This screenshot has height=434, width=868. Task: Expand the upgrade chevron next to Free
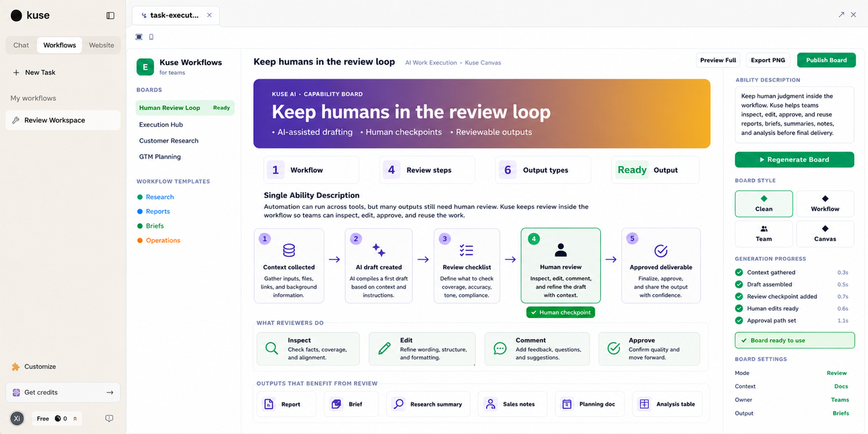[75, 419]
